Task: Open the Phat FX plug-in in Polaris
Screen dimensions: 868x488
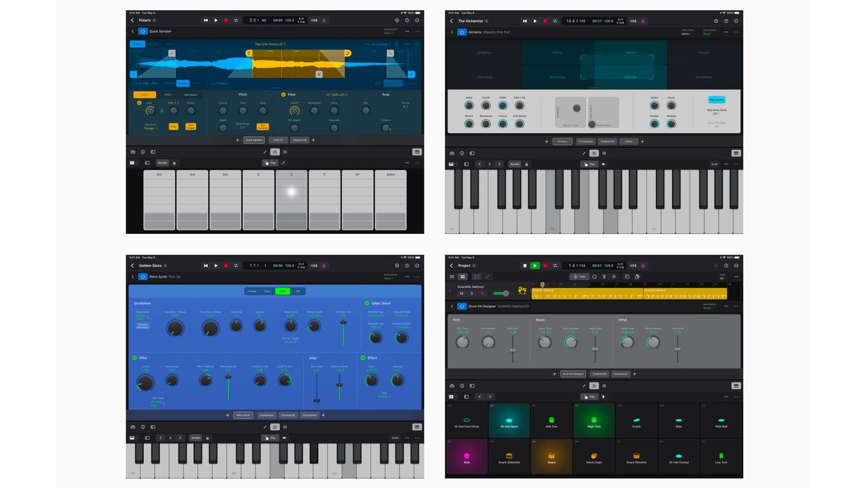Action: click(x=278, y=140)
